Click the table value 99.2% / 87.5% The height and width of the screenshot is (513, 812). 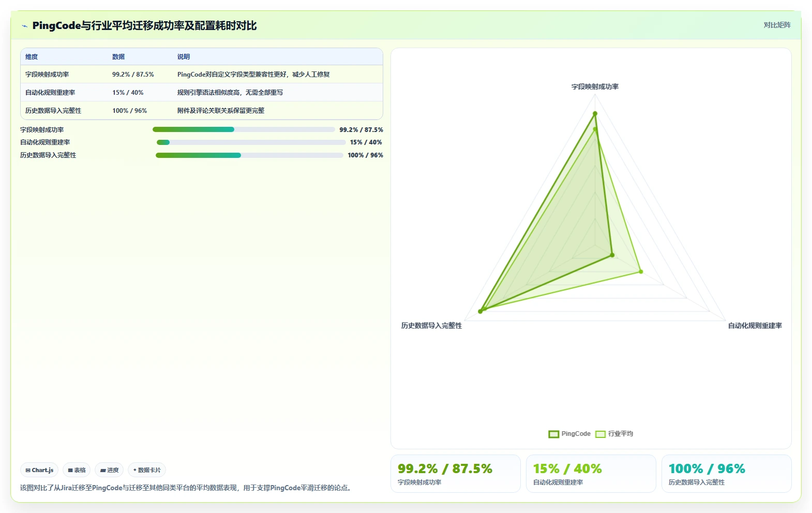[x=133, y=75]
